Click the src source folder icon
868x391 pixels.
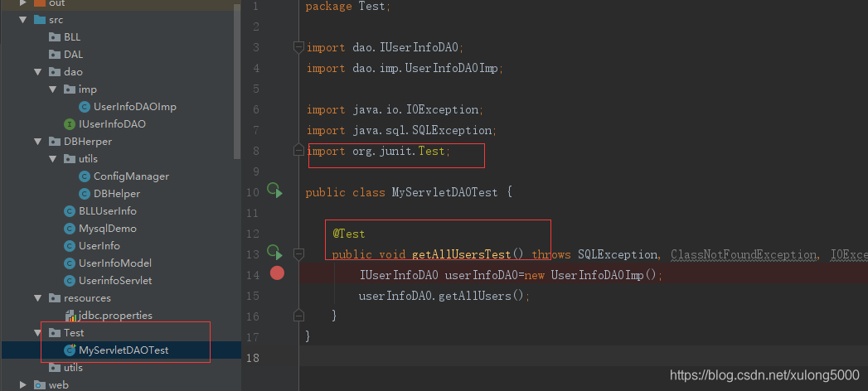point(40,20)
